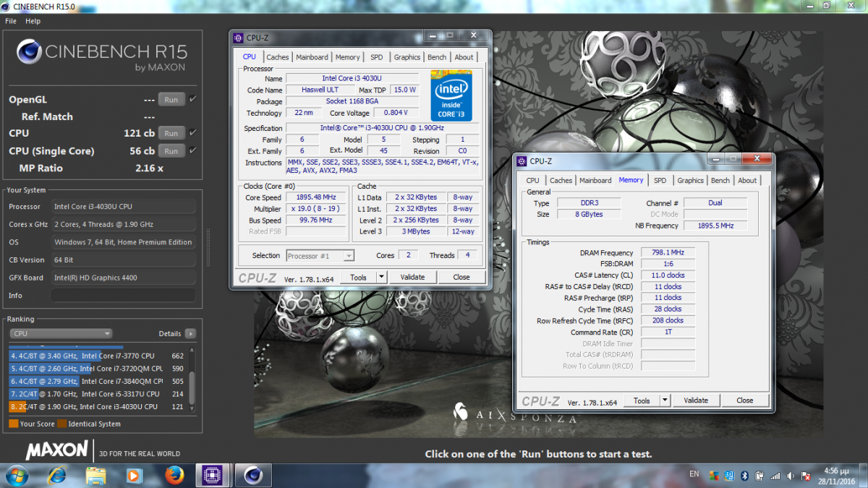868x488 pixels.
Task: Open the Tools dropdown arrow in CPU-Z CPU window
Action: click(382, 277)
